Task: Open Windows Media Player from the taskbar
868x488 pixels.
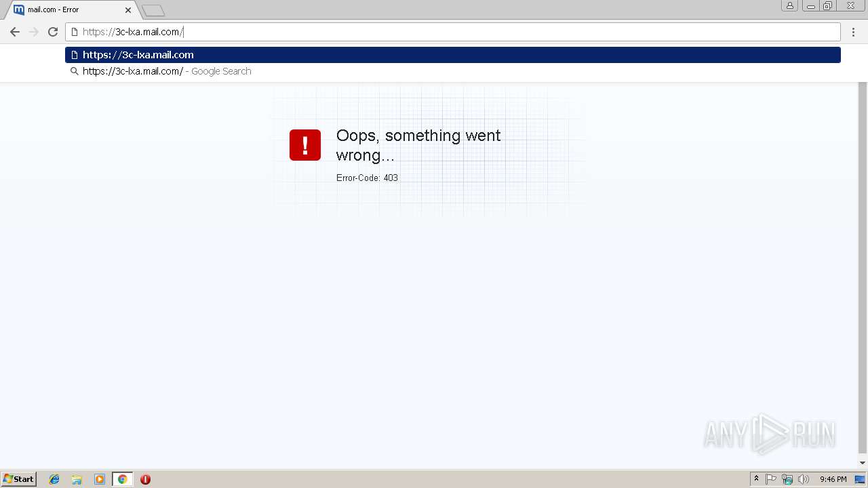Action: [x=100, y=479]
